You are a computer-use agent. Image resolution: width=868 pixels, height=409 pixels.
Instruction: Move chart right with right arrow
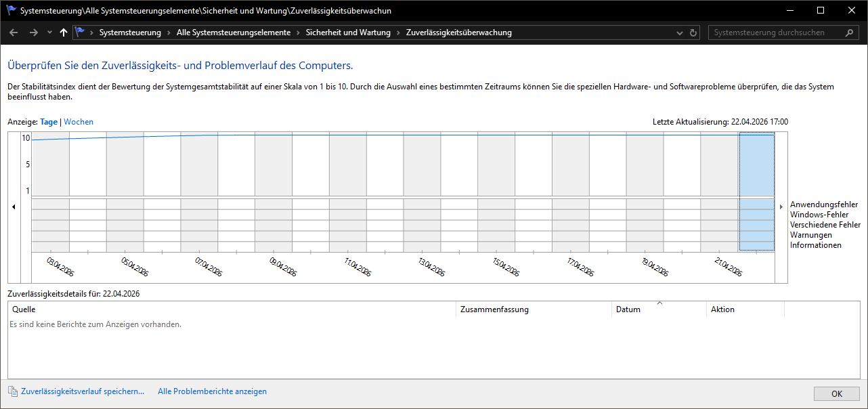(781, 207)
